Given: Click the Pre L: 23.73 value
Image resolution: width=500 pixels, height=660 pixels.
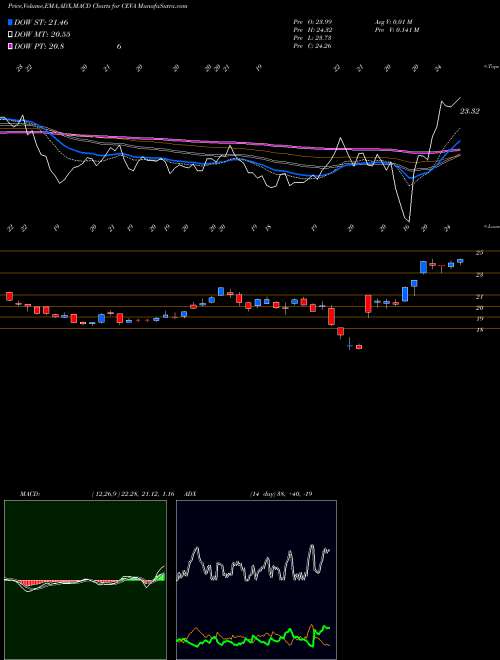Looking at the screenshot, I should 313,37.
